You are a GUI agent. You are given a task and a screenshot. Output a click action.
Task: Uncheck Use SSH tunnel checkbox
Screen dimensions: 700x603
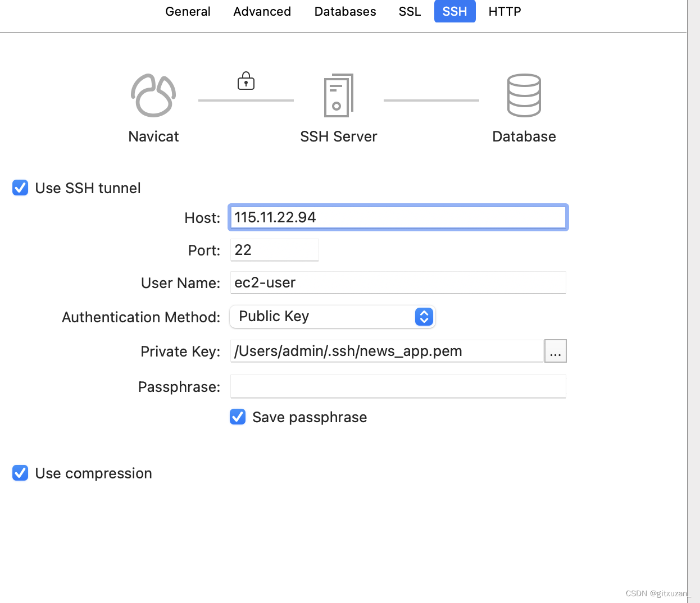(20, 188)
